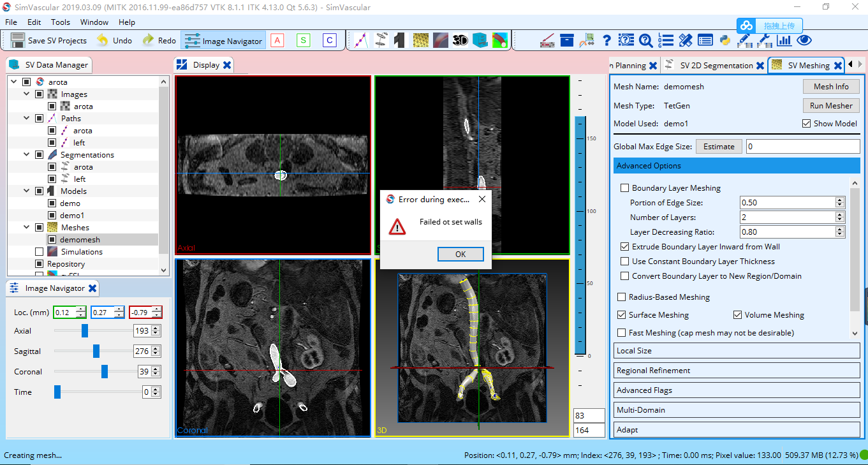Click the pencil over pixels icon

tap(744, 40)
